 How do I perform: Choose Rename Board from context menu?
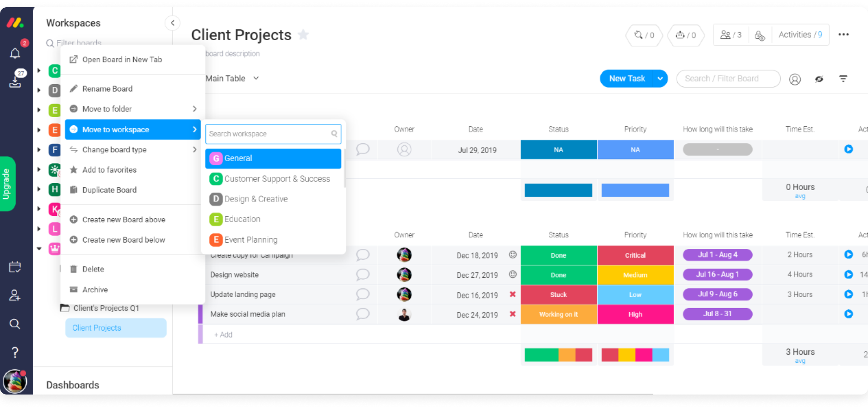click(132, 89)
